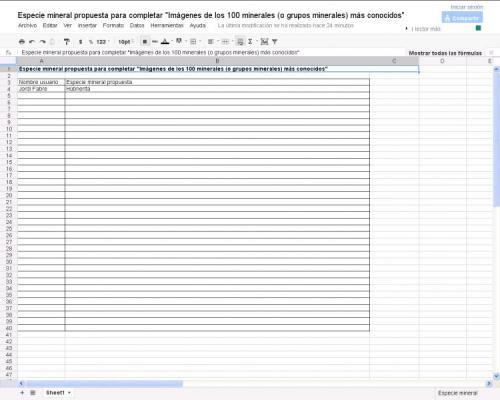Expand the Sheet1 tab options arrow
The height and width of the screenshot is (400, 500).
[69, 393]
